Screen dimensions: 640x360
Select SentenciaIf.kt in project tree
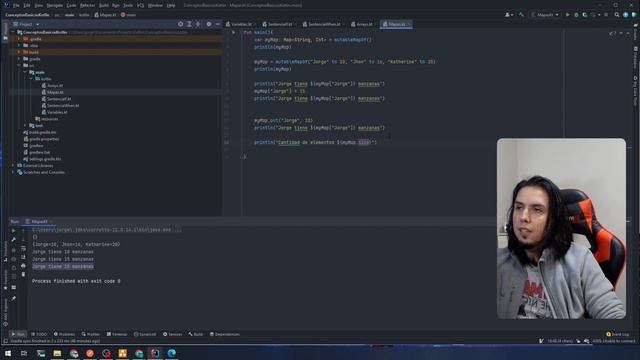point(56,99)
